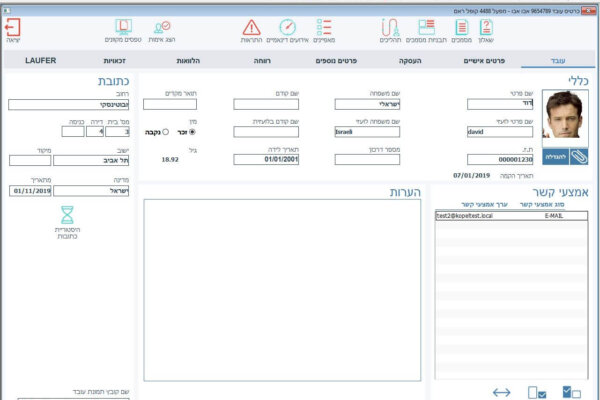Click the double-headed arrow icon below contacts

501,392
